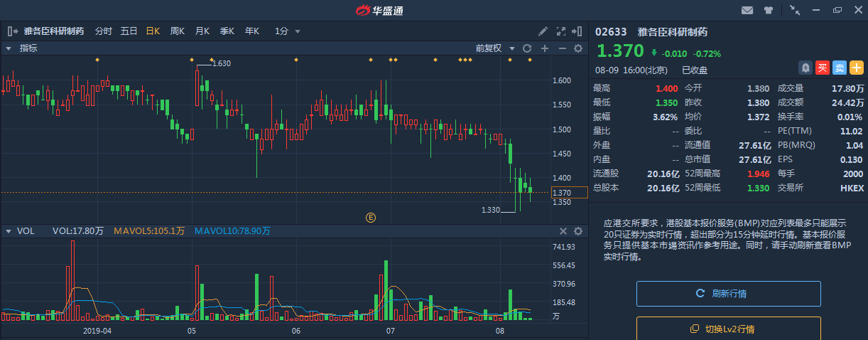Collapse the 指标 indicator section triangle

[9, 48]
